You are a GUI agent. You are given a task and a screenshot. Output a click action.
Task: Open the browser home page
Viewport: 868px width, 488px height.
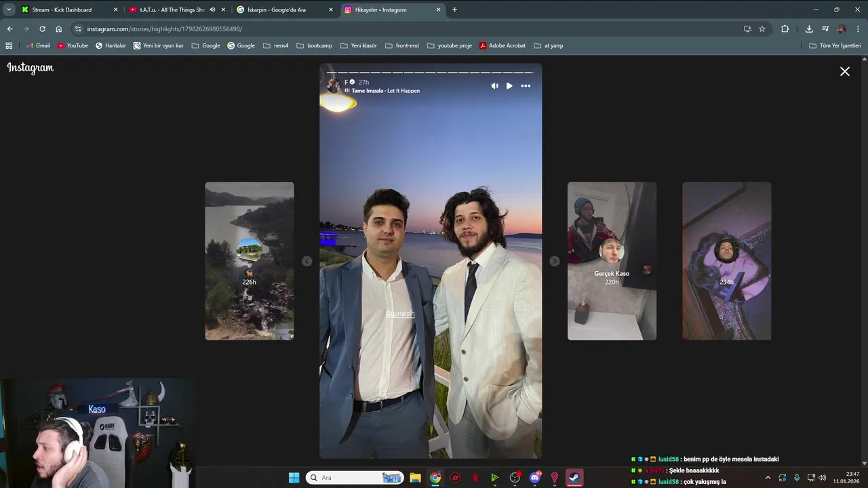pyautogui.click(x=58, y=29)
